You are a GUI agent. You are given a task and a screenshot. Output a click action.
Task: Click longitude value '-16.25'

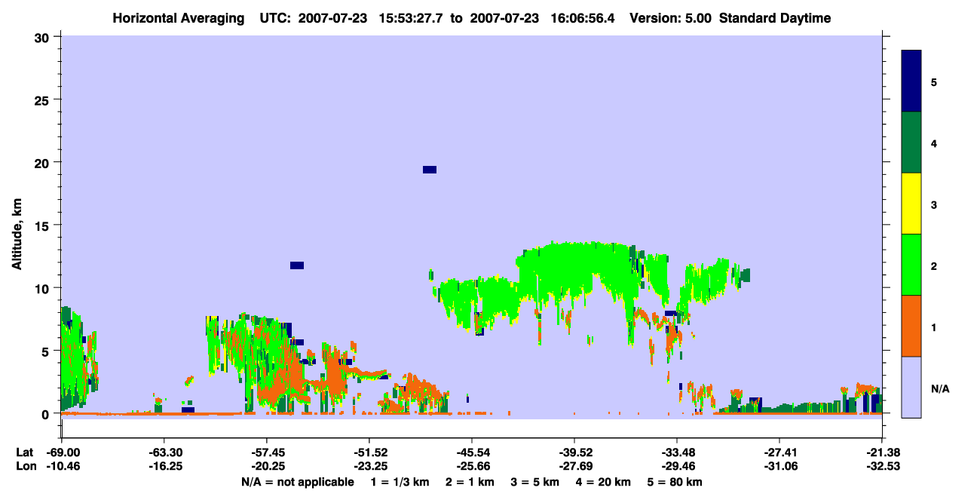click(x=164, y=466)
